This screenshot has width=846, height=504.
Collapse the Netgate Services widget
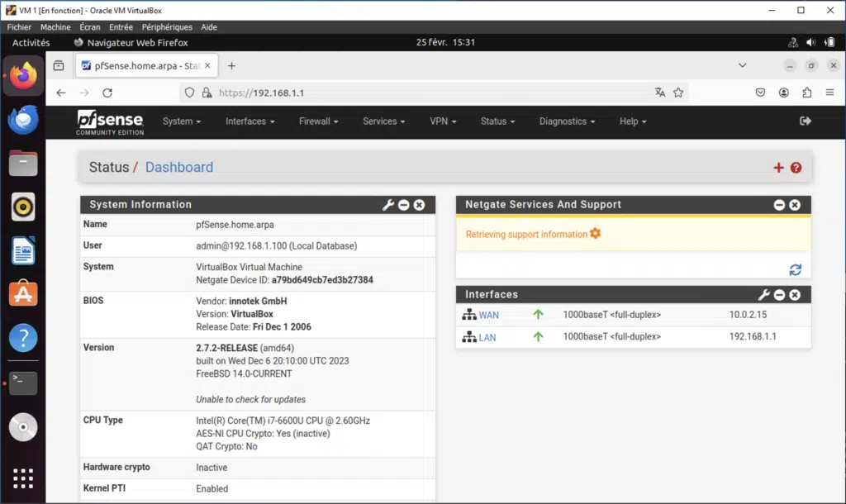point(779,204)
